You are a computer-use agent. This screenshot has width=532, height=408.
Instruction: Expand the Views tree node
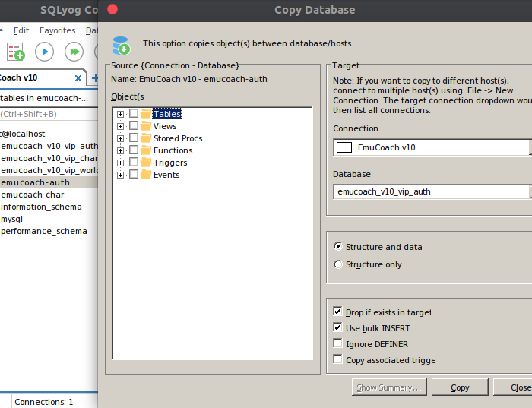click(x=120, y=127)
